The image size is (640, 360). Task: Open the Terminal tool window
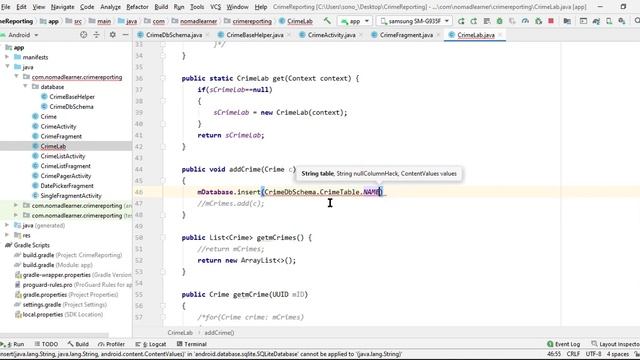pos(192,344)
